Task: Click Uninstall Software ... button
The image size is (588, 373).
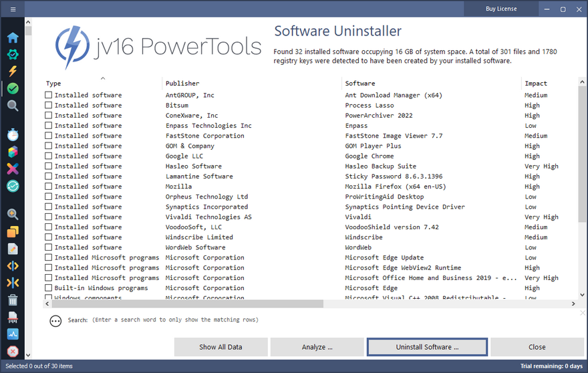Action: coord(427,347)
